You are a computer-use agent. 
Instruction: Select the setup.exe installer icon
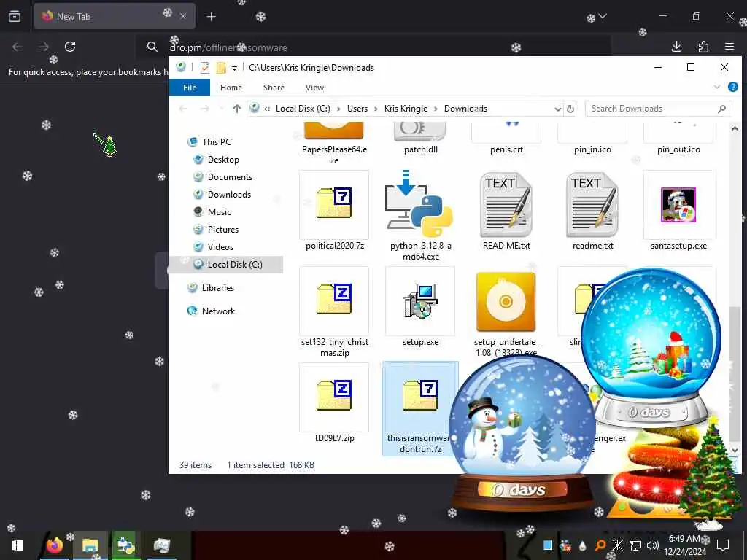pos(419,300)
